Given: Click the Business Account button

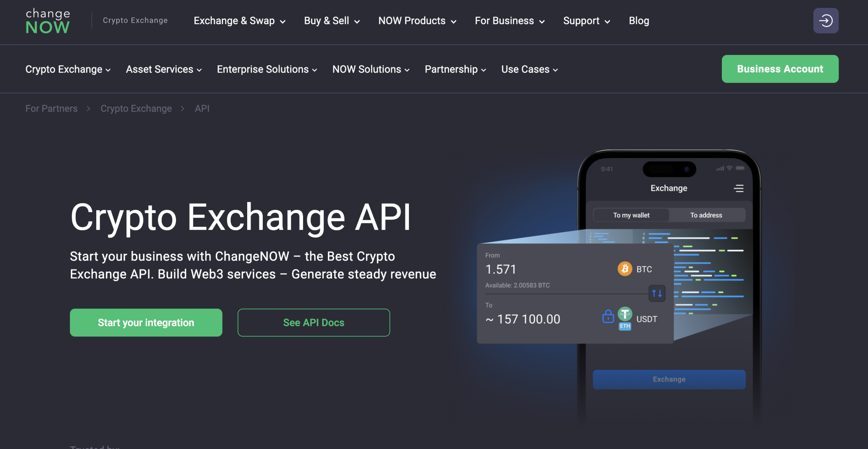Looking at the screenshot, I should click(x=780, y=69).
